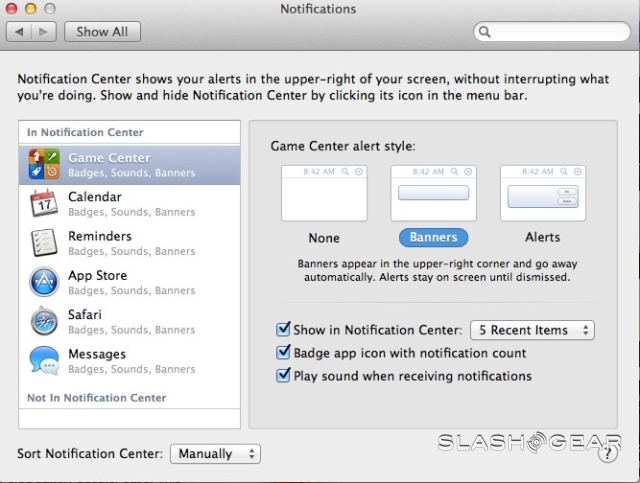
Task: Click the Show All button
Action: pyautogui.click(x=103, y=32)
